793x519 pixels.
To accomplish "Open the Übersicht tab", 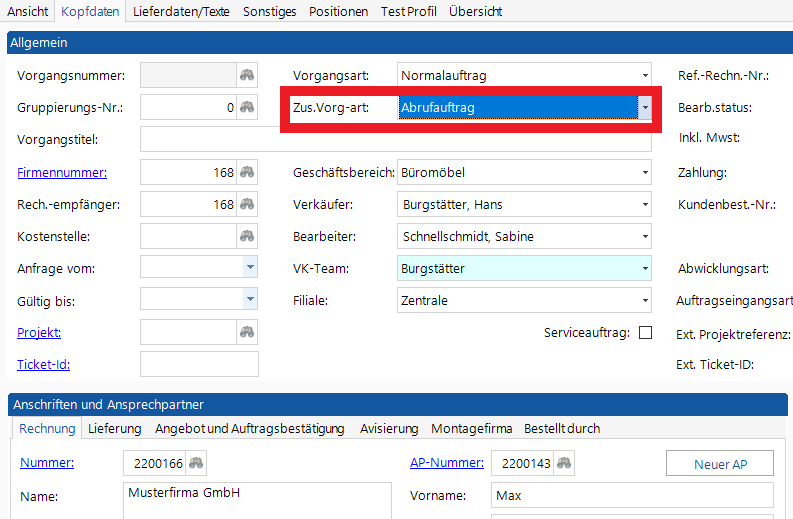I will 475,11.
